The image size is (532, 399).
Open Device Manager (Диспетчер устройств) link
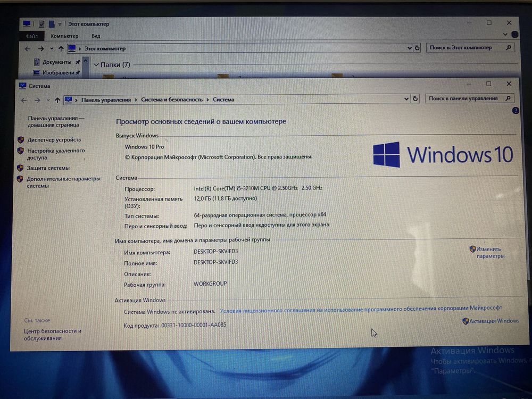tap(54, 140)
